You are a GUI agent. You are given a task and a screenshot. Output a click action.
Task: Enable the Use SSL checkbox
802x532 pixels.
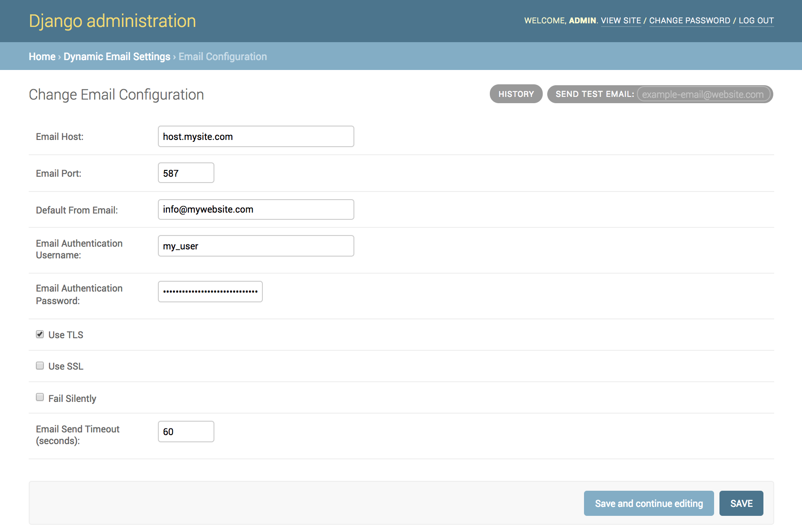(40, 366)
